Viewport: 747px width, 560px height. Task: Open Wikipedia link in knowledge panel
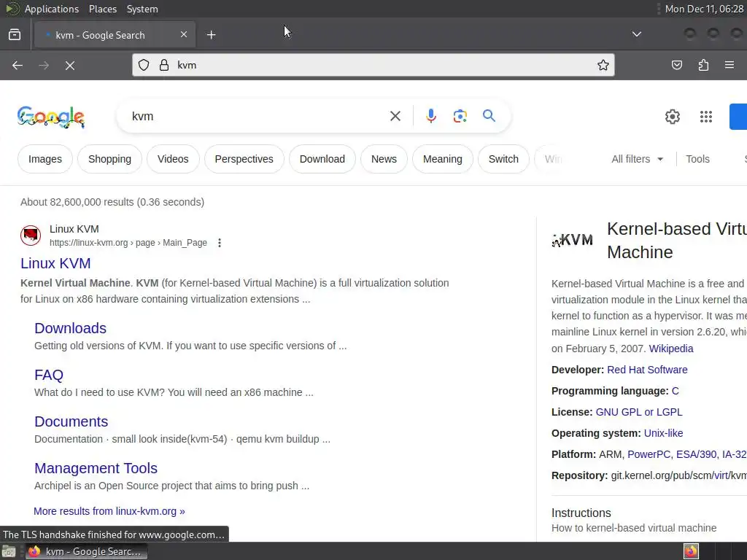click(x=671, y=349)
